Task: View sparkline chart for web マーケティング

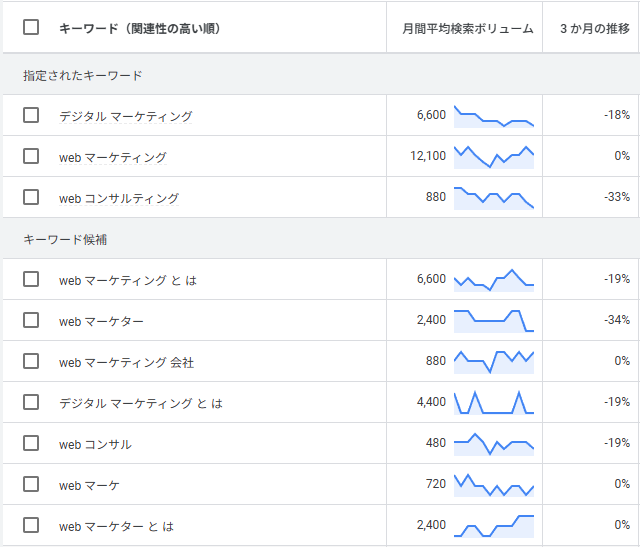Action: coord(494,157)
